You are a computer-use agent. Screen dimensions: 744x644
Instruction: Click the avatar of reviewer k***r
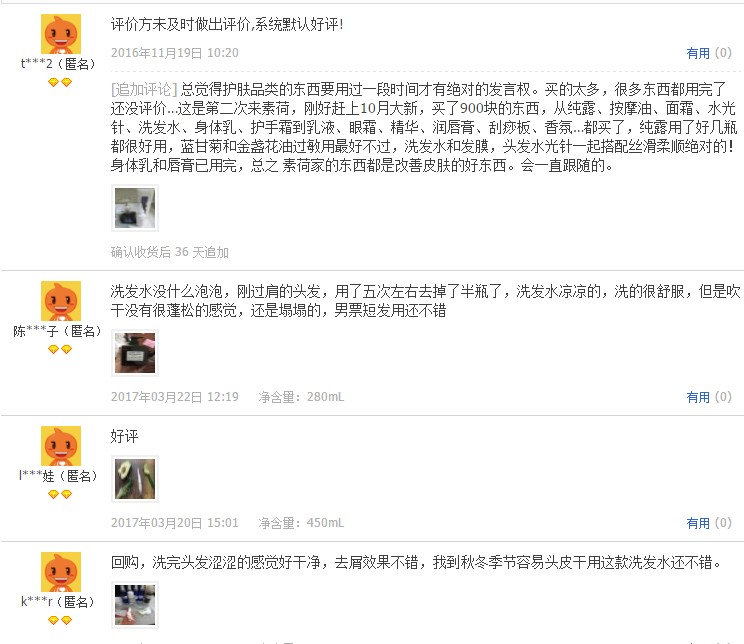coord(61,572)
